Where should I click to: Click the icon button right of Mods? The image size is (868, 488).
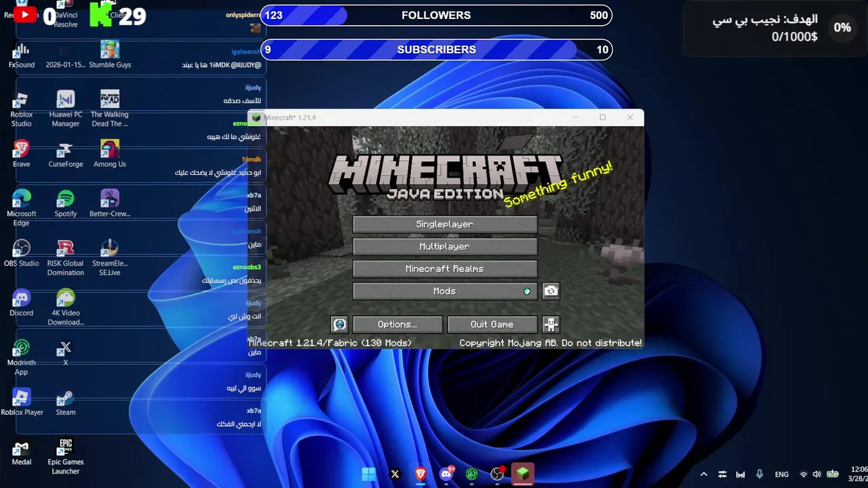(x=551, y=291)
